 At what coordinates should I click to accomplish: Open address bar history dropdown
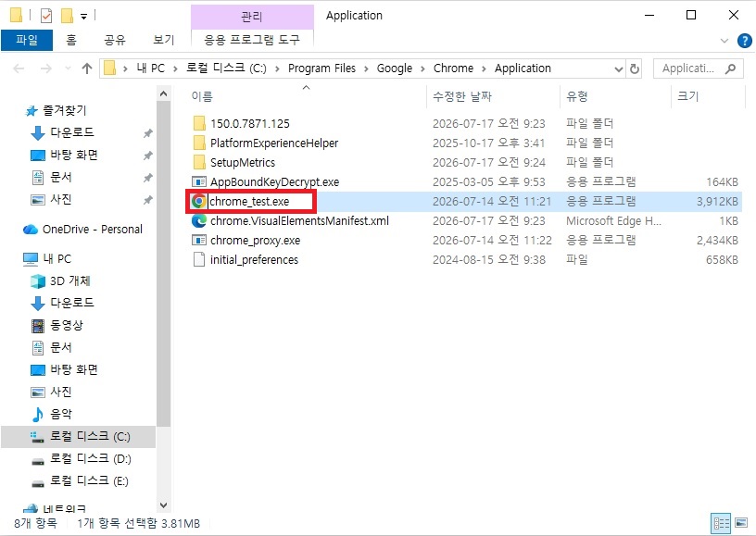pyautogui.click(x=619, y=69)
